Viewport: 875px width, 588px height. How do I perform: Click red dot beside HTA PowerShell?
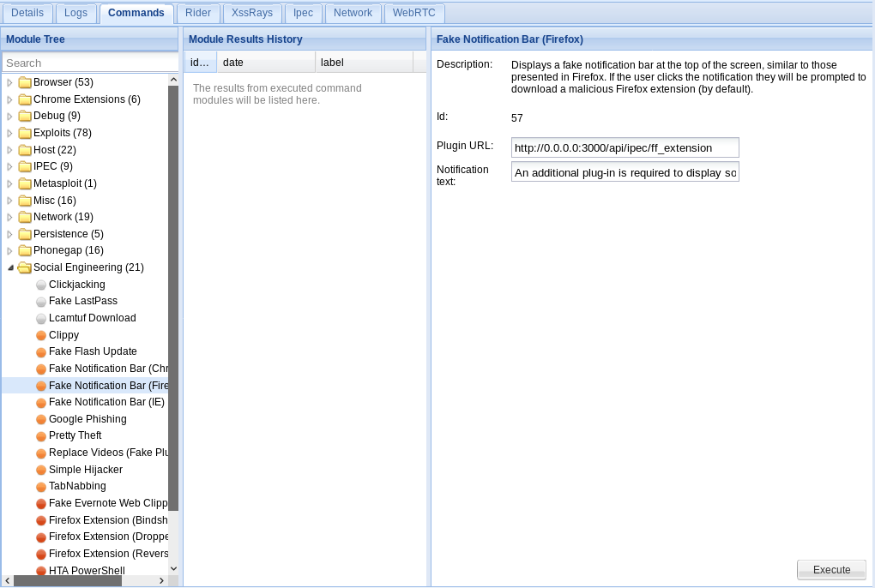pos(40,571)
